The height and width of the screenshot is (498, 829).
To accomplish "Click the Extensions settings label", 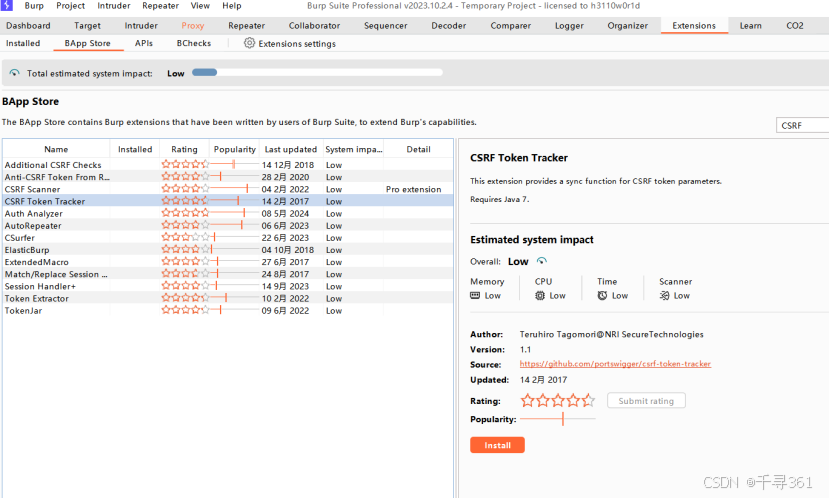I will [297, 44].
